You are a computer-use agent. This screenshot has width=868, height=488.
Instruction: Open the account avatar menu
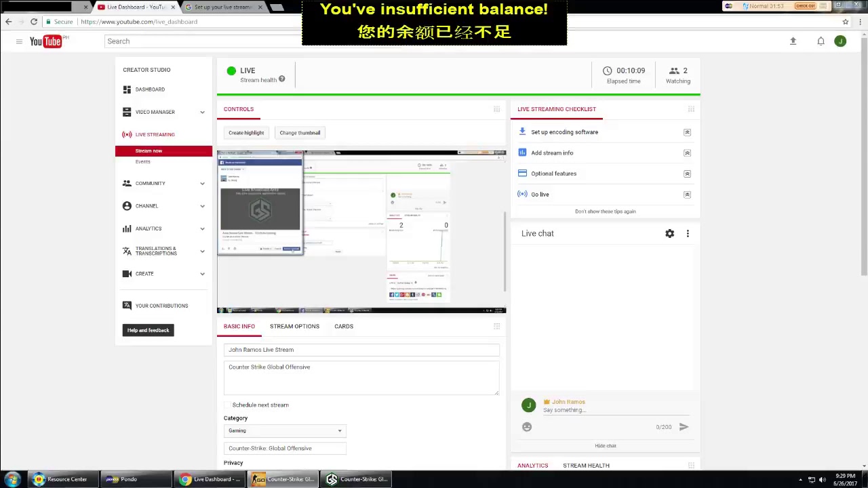pos(840,41)
